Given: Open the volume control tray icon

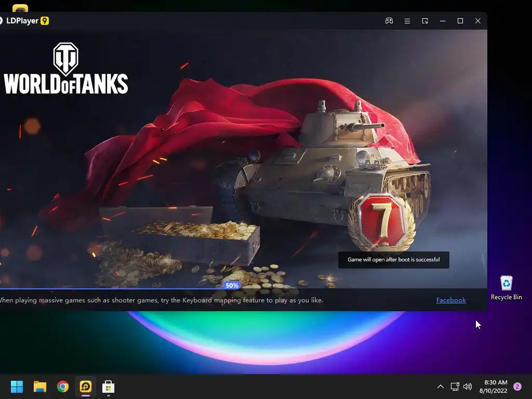Looking at the screenshot, I should tap(468, 387).
